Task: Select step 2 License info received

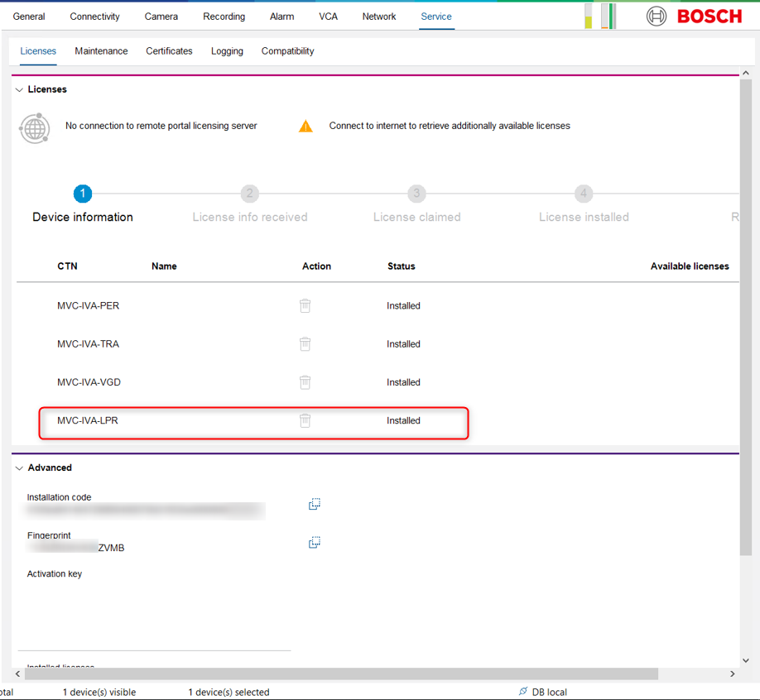Action: pos(249,194)
